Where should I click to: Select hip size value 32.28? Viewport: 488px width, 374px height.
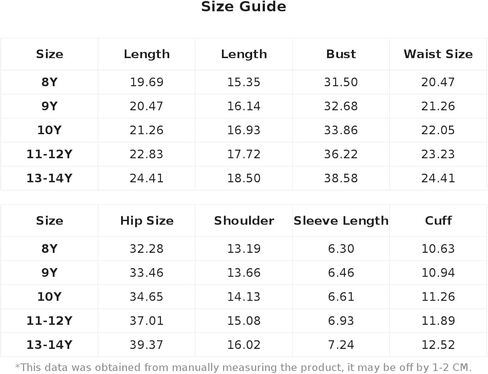pos(147,249)
